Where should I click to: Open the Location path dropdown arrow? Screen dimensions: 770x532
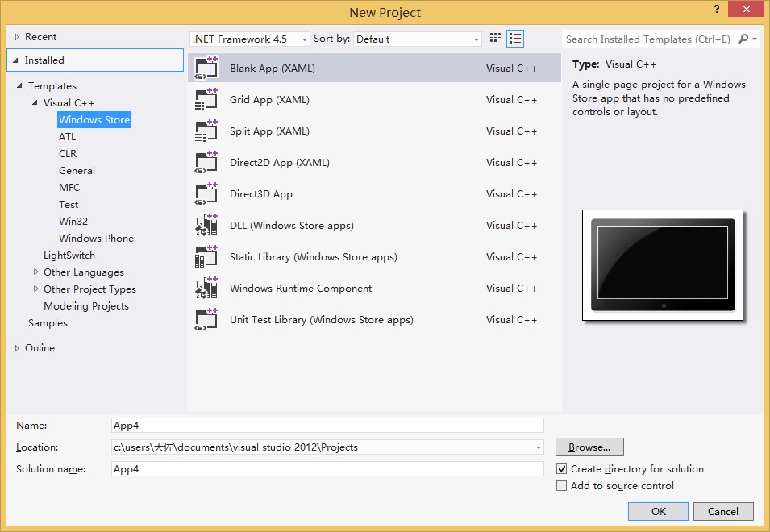click(539, 447)
